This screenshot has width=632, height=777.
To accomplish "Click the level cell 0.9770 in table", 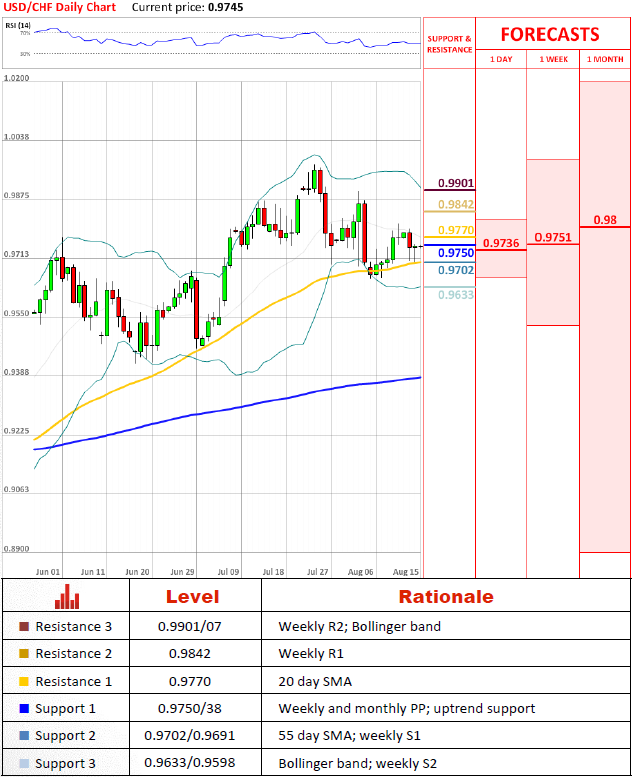I will pyautogui.click(x=190, y=681).
